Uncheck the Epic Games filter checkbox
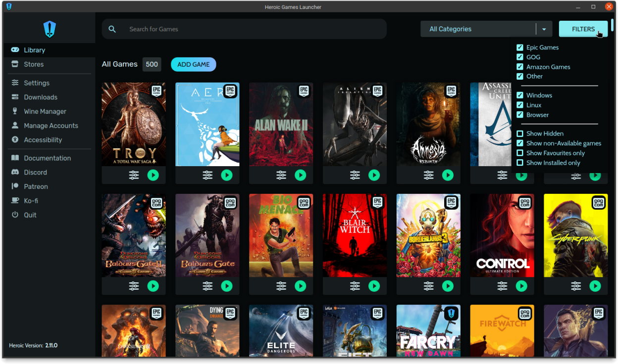618x364 pixels. 520,47
